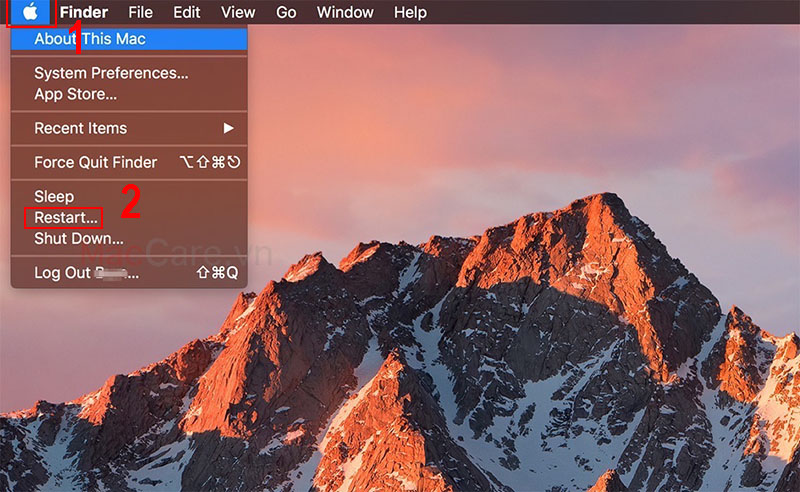Open the Window menu
The height and width of the screenshot is (492, 800).
[345, 12]
